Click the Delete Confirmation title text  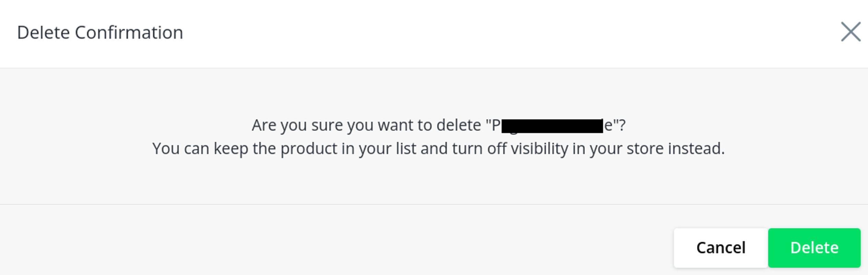coord(100,32)
